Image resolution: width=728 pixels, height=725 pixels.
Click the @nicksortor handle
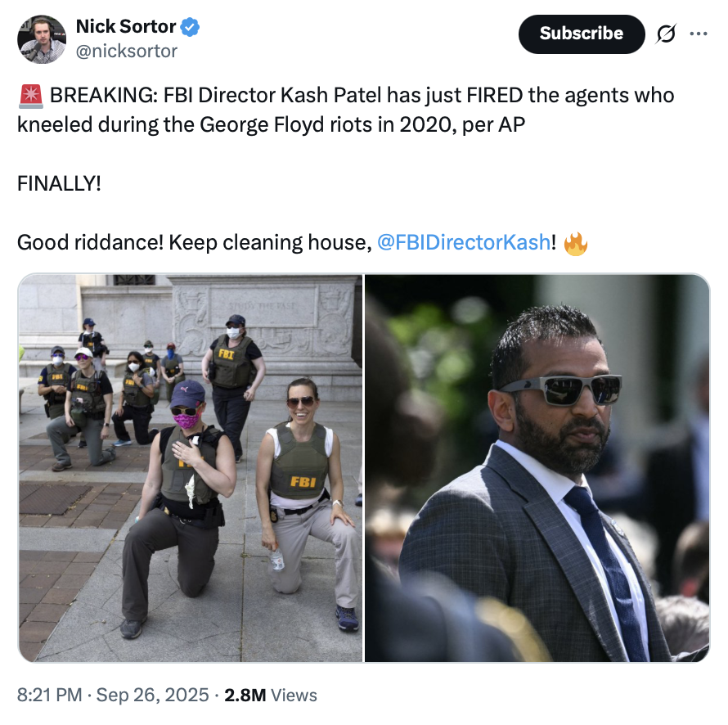126,51
